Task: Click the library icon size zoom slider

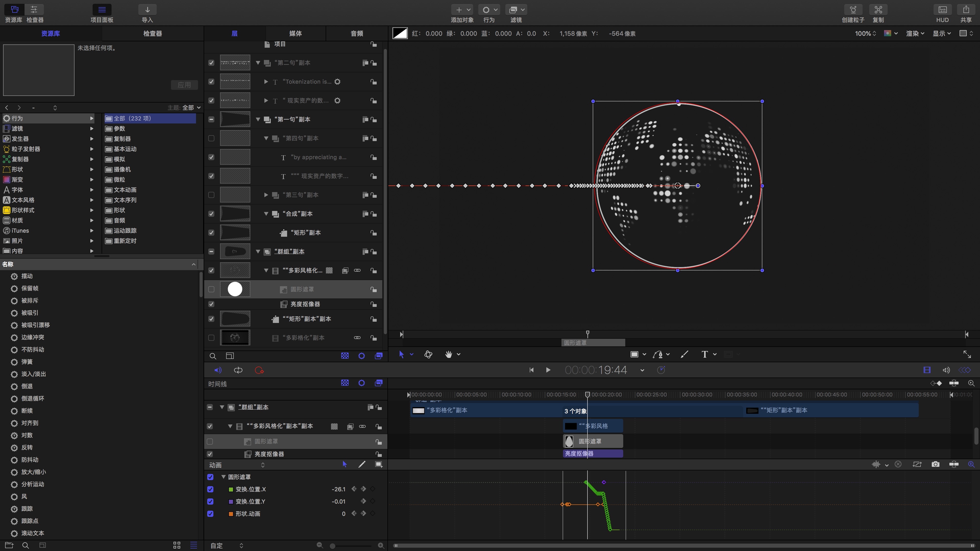Action: point(333,546)
